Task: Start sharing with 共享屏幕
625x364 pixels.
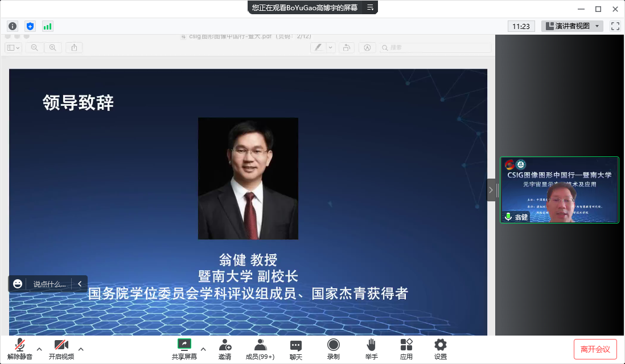Action: coord(184,349)
